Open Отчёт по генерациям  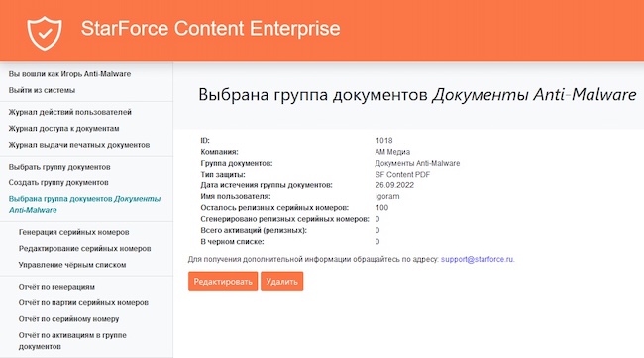(56, 287)
